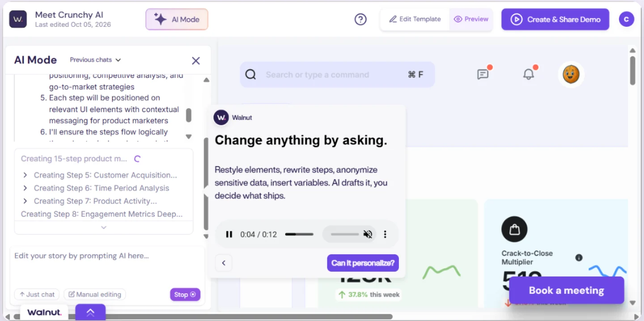Click "Creating Step 8: Engagement Metrics Deep..." text
This screenshot has height=321, width=644.
(x=102, y=214)
